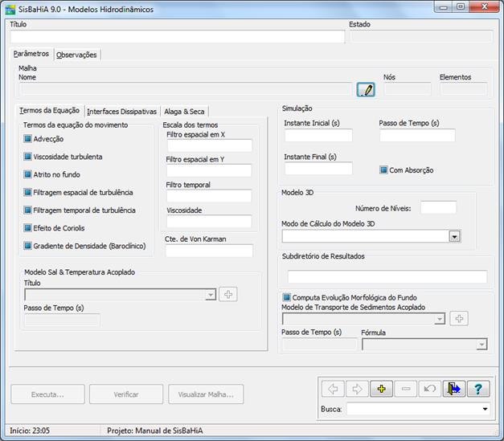Switch to the Parâmetros tab
Image resolution: width=504 pixels, height=441 pixels.
31,54
